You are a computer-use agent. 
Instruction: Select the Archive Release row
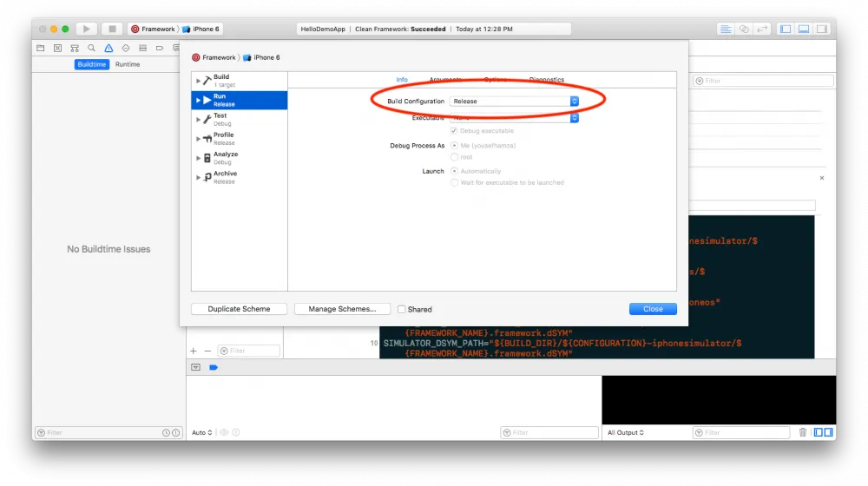click(240, 178)
